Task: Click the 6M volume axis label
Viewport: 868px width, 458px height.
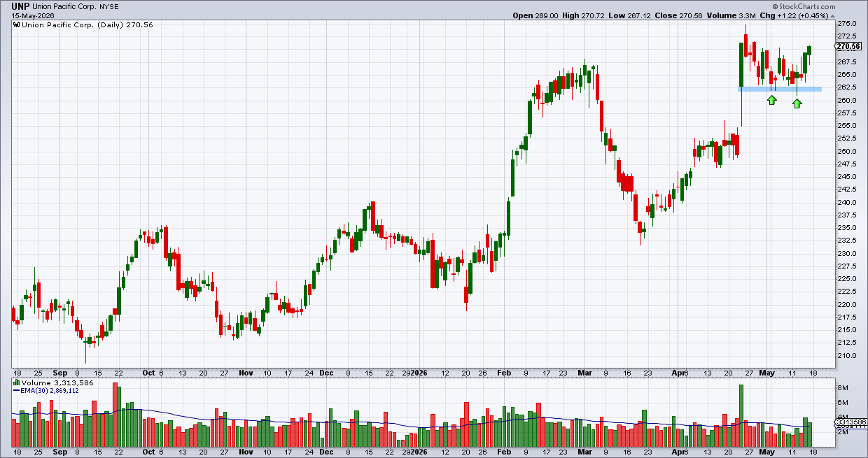Action: tap(843, 402)
